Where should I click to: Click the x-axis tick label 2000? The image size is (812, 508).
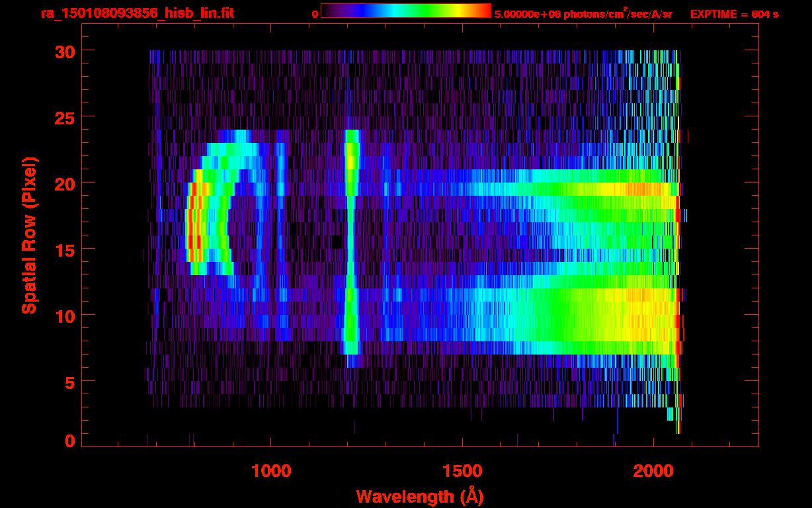[x=653, y=471]
